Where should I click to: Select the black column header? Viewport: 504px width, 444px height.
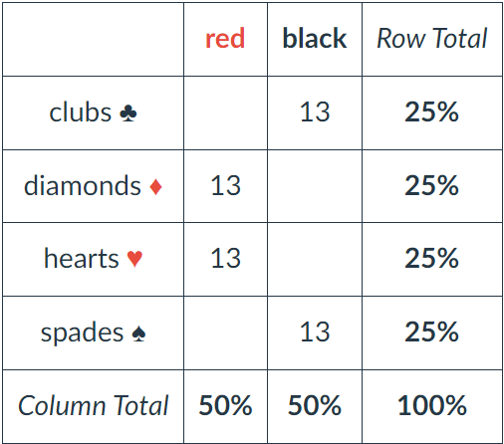pos(315,39)
